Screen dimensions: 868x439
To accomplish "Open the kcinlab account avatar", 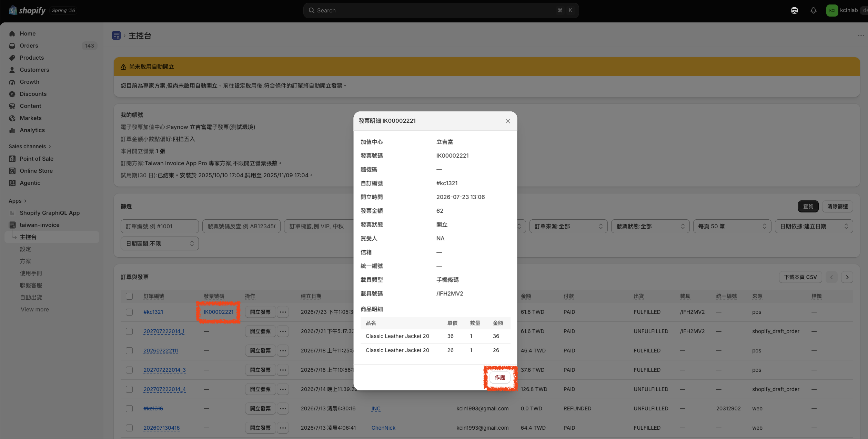I will pyautogui.click(x=832, y=10).
